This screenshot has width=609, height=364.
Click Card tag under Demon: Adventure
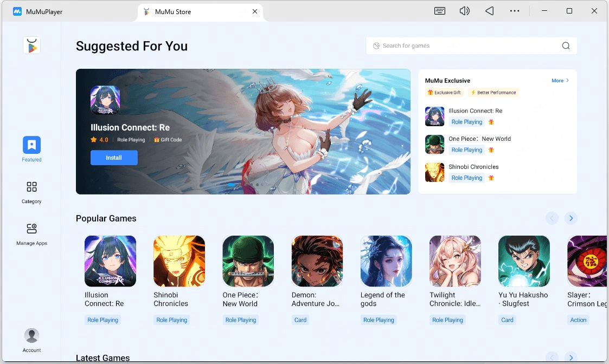coord(300,320)
